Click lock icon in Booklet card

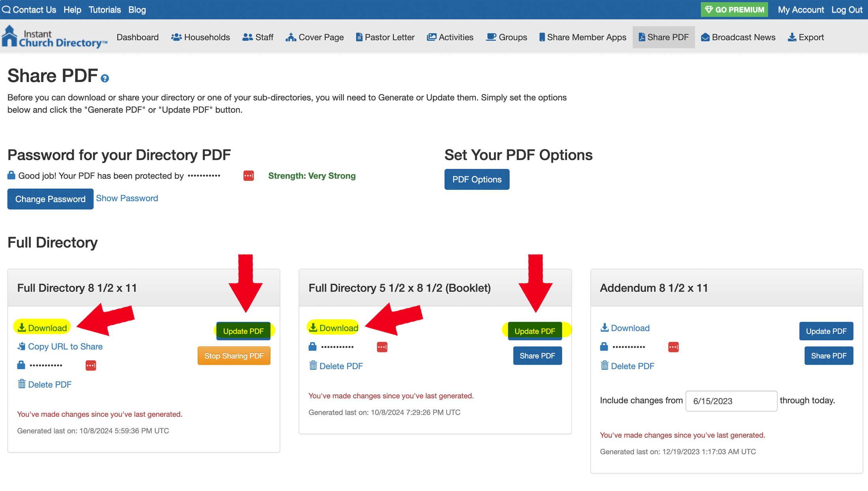[x=312, y=347]
